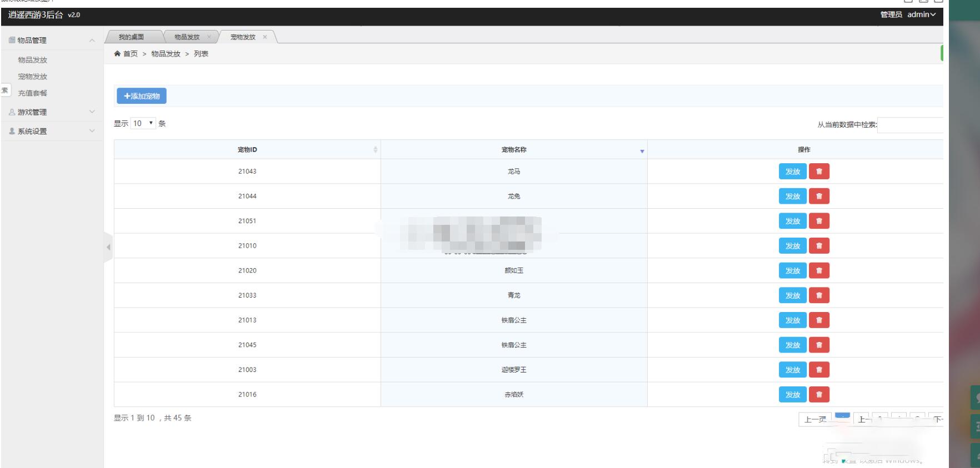Viewport: 980px width, 468px height.
Task: Open 充值套餐 in the sidebar
Action: (33, 93)
